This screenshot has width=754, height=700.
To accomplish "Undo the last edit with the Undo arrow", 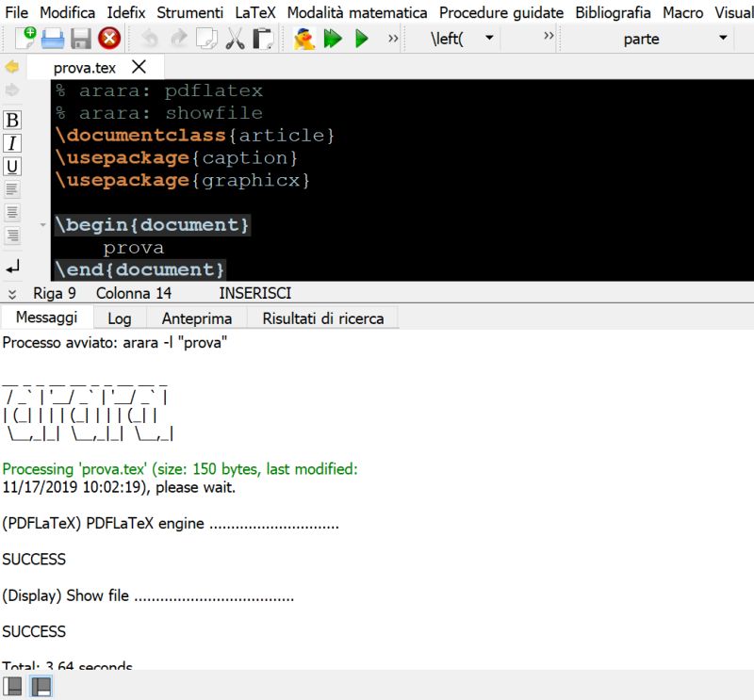I will point(150,39).
